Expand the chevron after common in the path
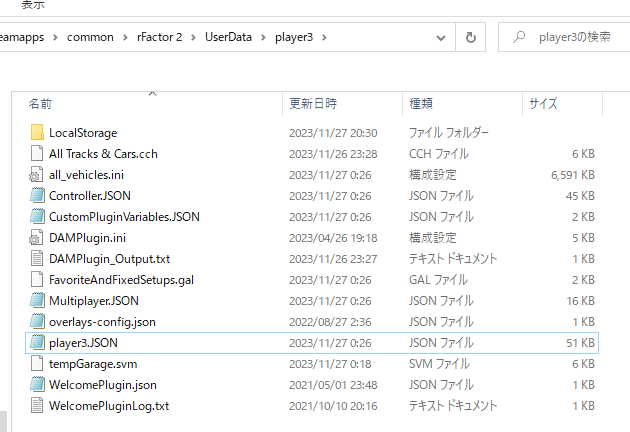Image resolution: width=630 pixels, height=432 pixels. click(x=125, y=37)
